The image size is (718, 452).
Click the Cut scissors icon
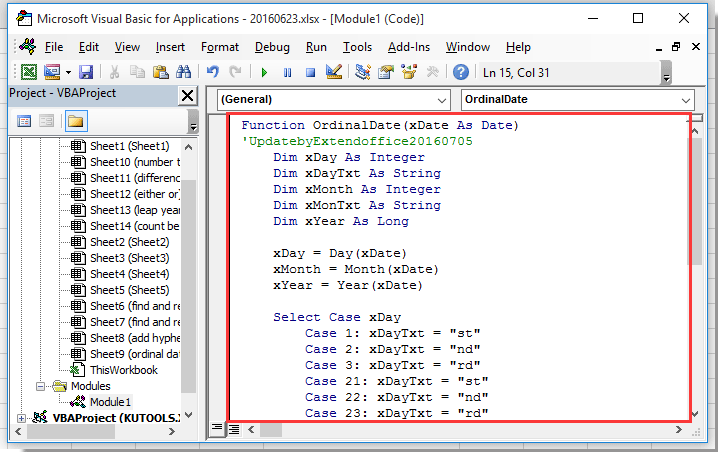[x=114, y=72]
